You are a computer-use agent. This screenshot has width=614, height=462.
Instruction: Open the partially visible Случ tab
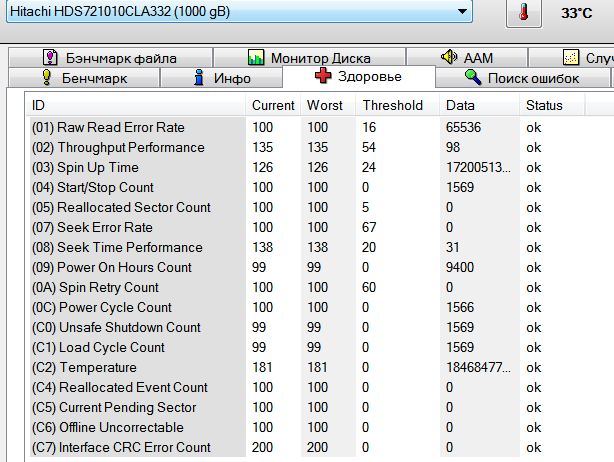point(571,58)
